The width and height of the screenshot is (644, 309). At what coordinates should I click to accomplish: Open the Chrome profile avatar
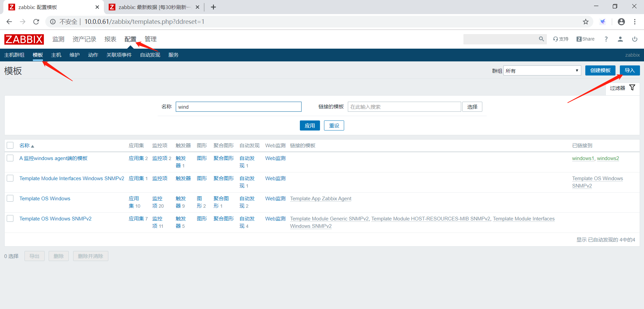pos(621,22)
